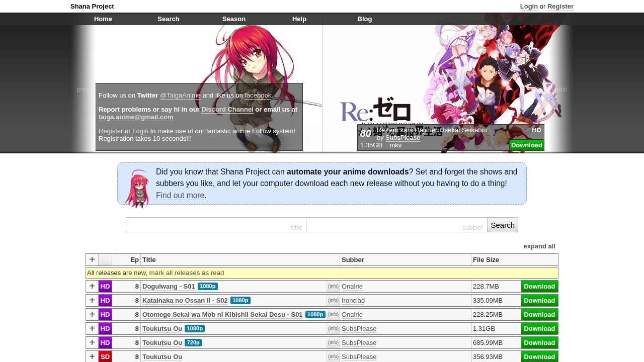Image resolution: width=644 pixels, height=362 pixels.
Task: Click Login link in top right header
Action: tap(529, 7)
